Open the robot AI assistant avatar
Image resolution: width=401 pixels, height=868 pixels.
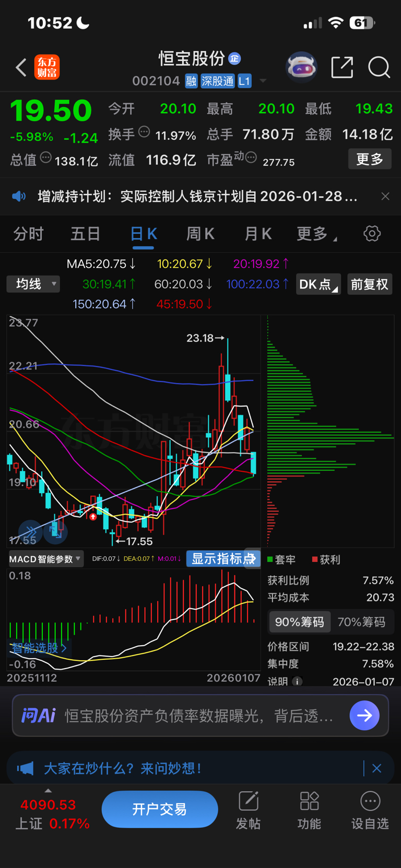(x=301, y=67)
